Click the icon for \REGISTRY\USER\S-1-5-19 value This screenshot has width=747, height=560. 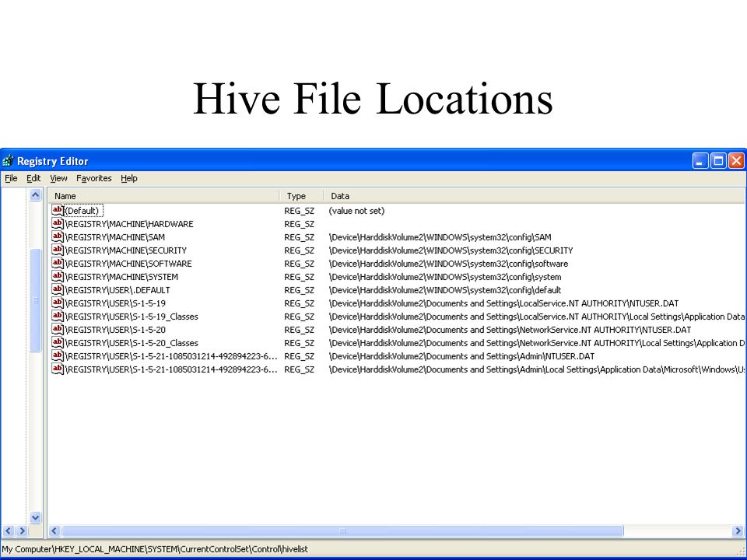pos(57,303)
